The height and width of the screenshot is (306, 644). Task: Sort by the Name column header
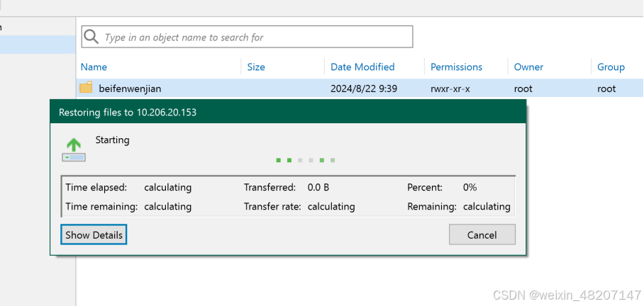(94, 67)
